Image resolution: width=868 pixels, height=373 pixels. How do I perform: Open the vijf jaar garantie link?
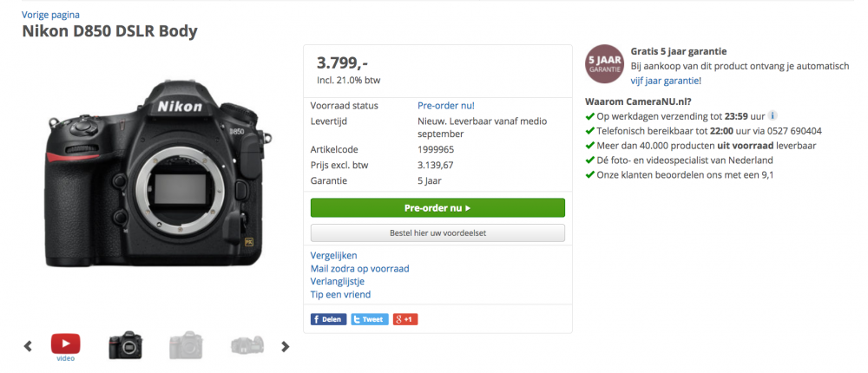tap(664, 81)
